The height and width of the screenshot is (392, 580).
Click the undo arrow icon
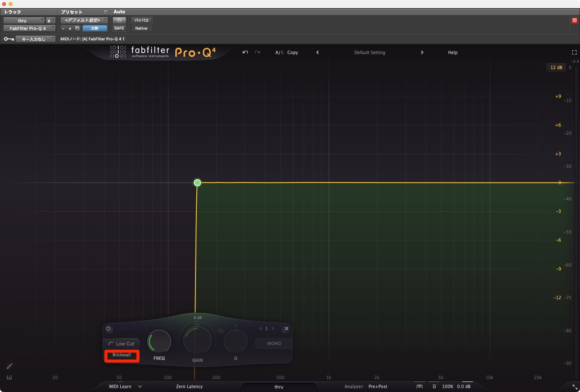click(x=245, y=52)
